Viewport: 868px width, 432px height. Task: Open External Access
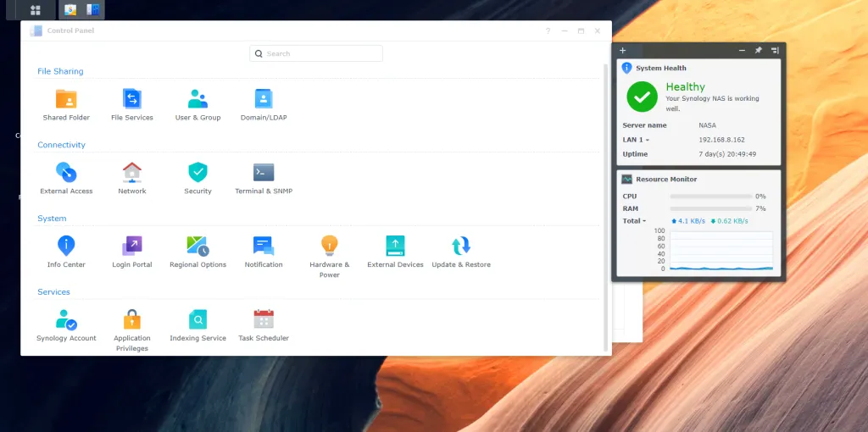tap(66, 179)
